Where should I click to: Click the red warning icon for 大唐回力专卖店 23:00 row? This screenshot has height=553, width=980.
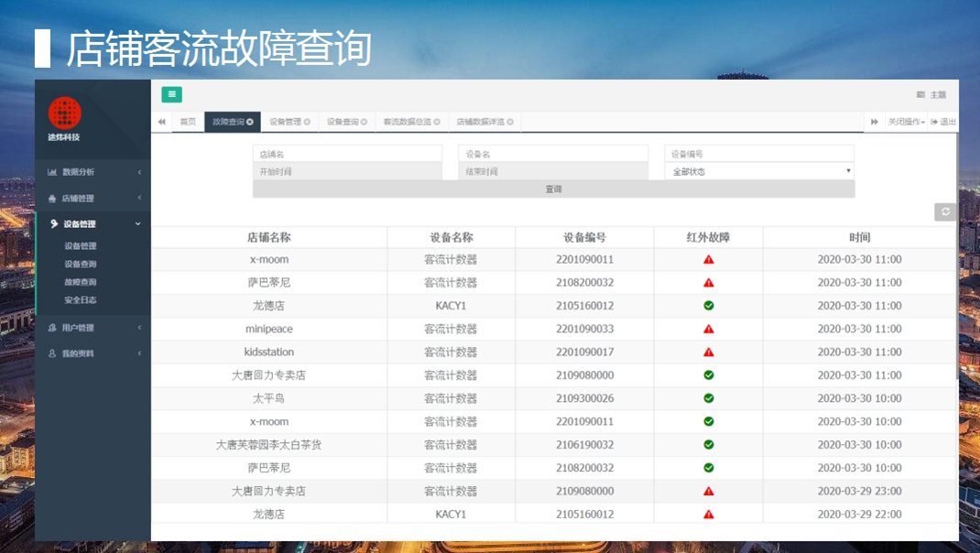[708, 491]
